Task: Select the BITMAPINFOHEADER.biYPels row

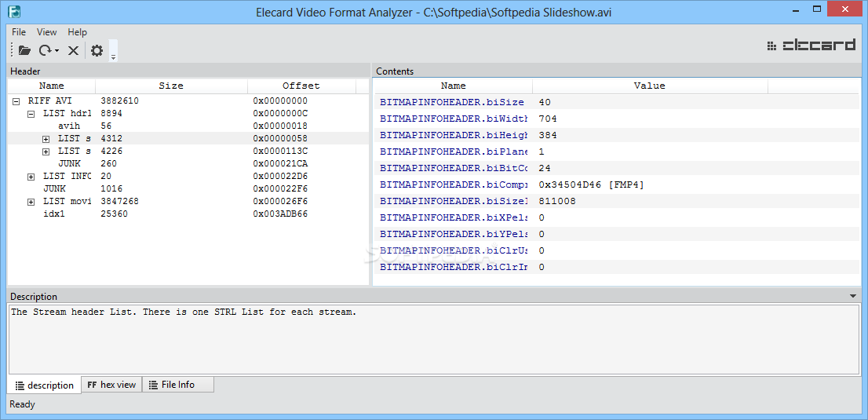Action: [x=617, y=234]
